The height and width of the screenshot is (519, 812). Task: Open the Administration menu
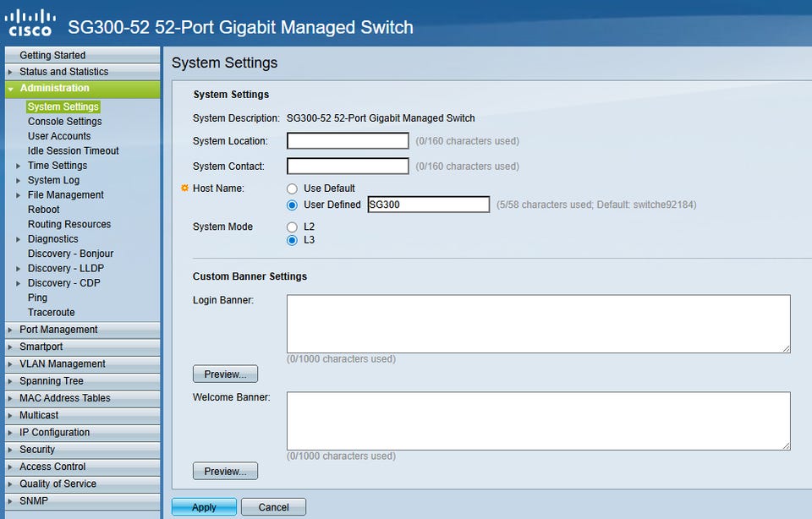pyautogui.click(x=82, y=89)
